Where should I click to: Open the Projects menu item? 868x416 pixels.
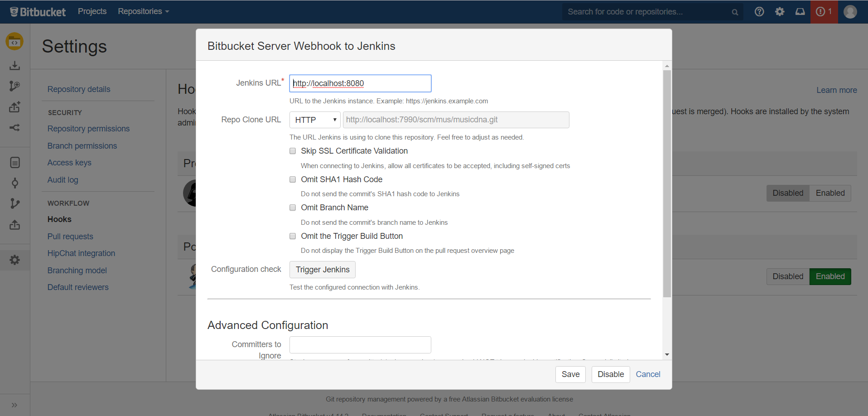[x=92, y=11]
